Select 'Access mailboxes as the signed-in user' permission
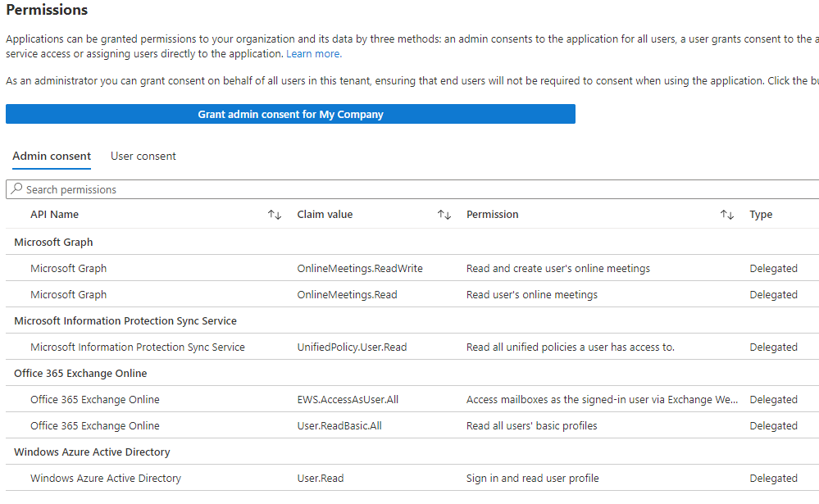Screen dimensions: 819x504 pos(603,400)
